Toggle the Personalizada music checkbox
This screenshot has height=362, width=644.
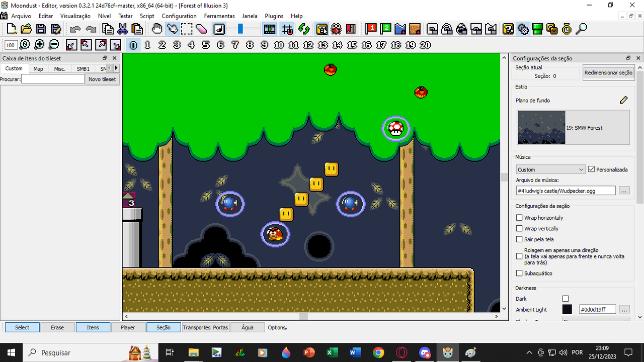click(591, 169)
